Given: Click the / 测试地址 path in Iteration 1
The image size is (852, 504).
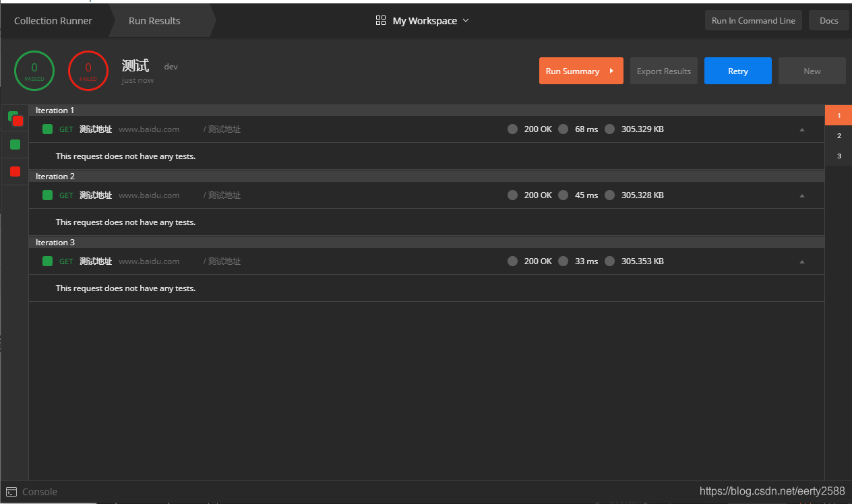Looking at the screenshot, I should [x=222, y=129].
